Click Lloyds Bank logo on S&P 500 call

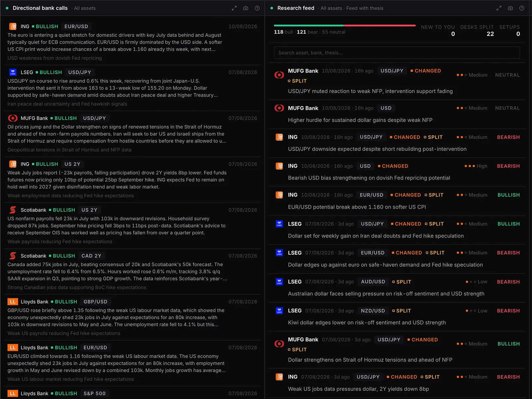pos(13,393)
